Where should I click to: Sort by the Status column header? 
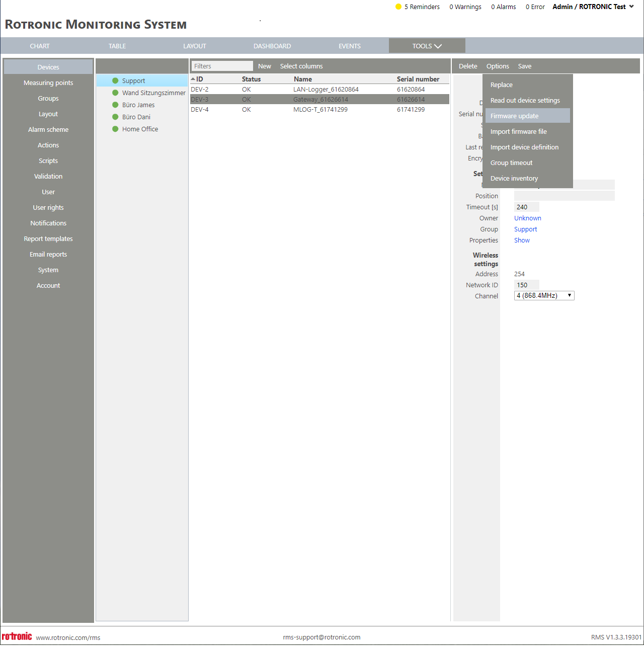[251, 79]
